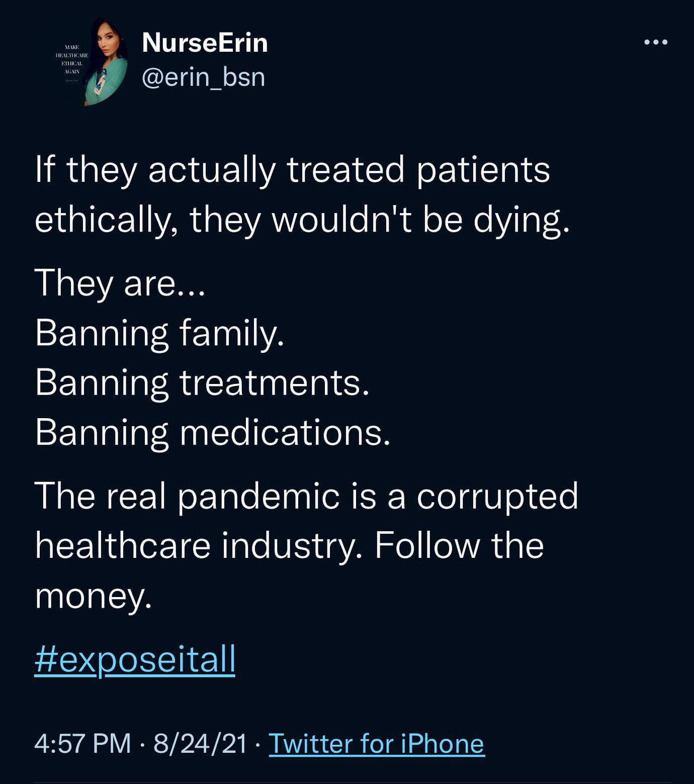The width and height of the screenshot is (694, 784).
Task: Open the NurseErin display name
Action: pyautogui.click(x=205, y=43)
